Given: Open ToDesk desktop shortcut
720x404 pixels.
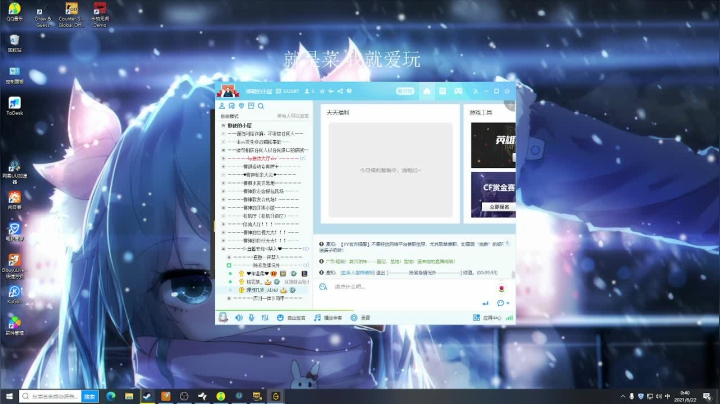Looking at the screenshot, I should [x=15, y=106].
